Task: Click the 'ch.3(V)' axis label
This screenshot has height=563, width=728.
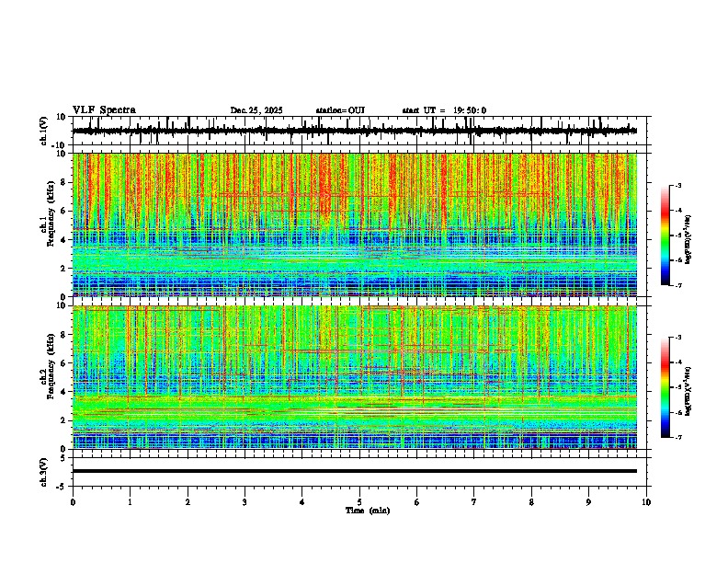Action: (44, 472)
